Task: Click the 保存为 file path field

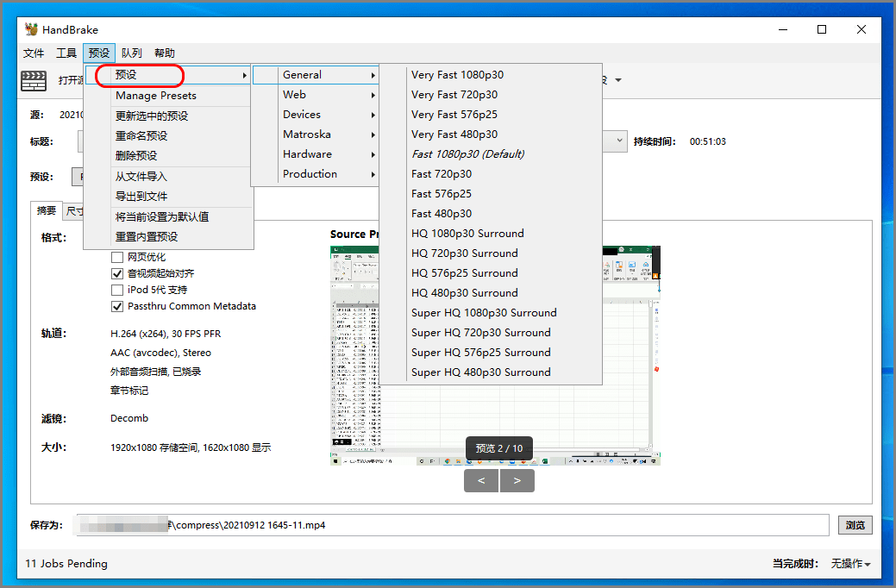Action: tap(453, 525)
